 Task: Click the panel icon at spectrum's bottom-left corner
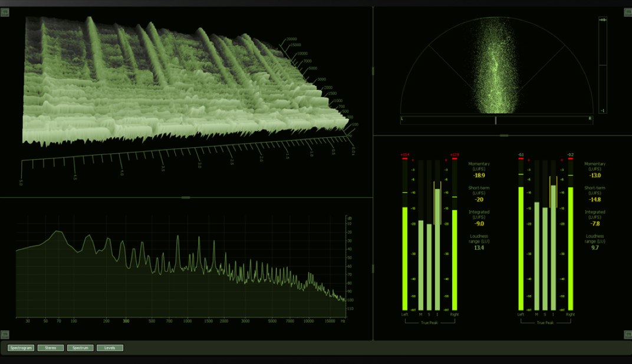coord(5,334)
